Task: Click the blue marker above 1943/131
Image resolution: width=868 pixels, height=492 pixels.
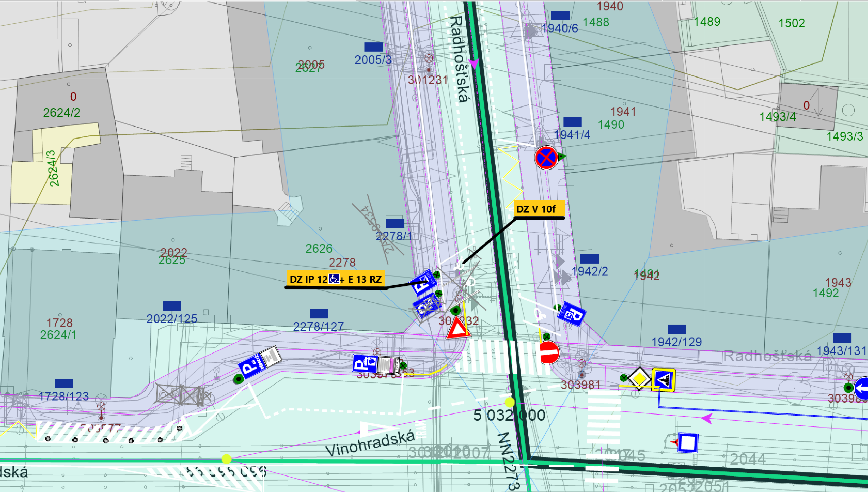Action: coord(842,338)
